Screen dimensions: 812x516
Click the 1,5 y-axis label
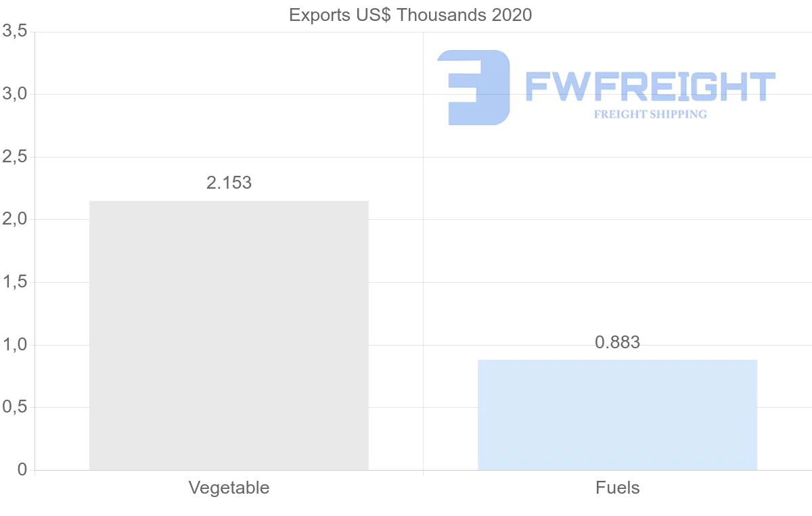[14, 282]
